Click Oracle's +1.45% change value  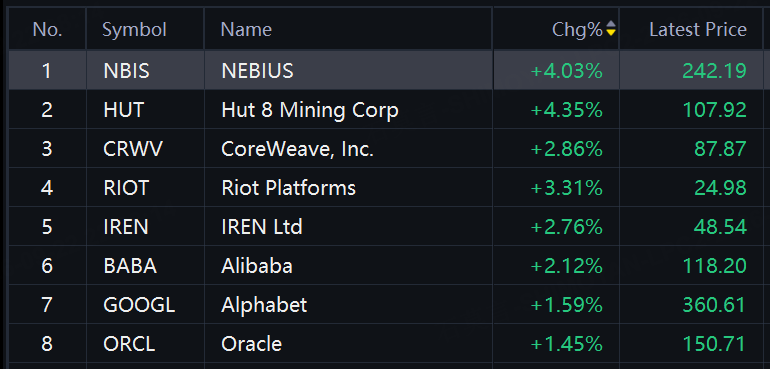point(567,344)
